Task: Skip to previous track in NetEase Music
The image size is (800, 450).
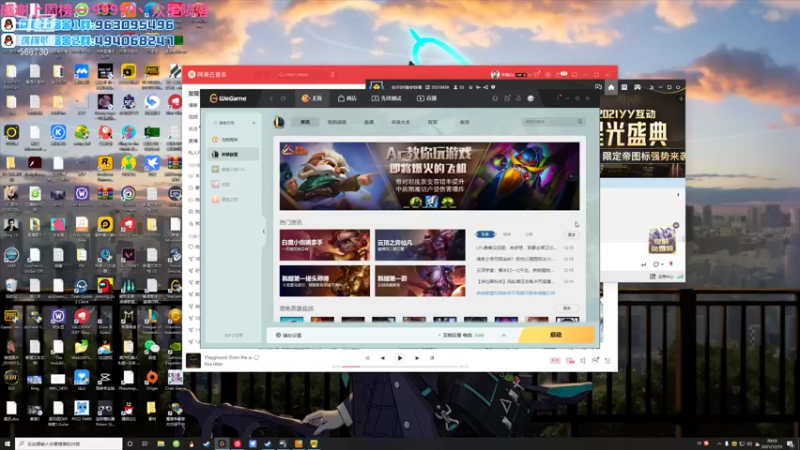Action: [383, 358]
